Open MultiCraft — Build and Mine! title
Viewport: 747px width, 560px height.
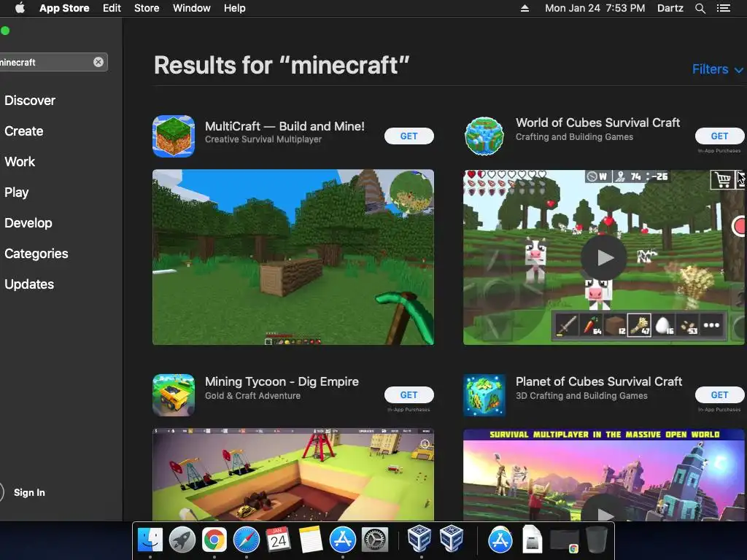[x=285, y=126]
